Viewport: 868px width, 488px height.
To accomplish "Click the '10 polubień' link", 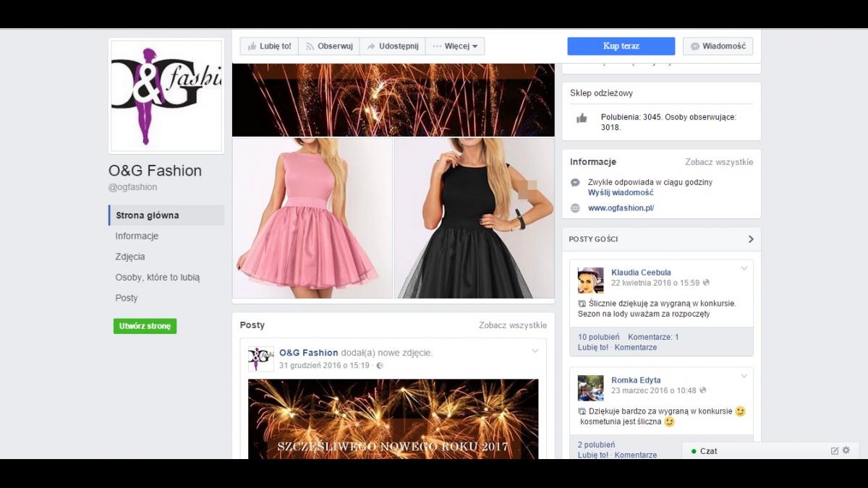I will coord(599,337).
